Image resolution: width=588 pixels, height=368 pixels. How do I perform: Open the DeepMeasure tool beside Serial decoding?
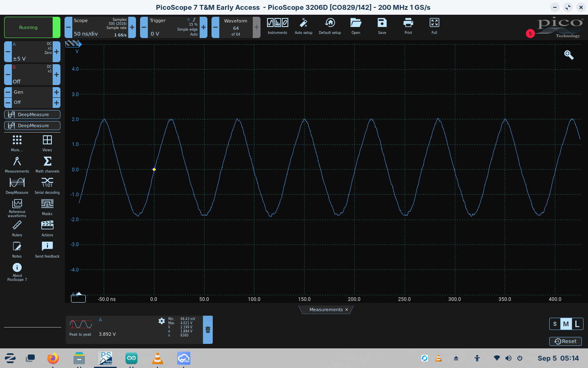[17, 186]
